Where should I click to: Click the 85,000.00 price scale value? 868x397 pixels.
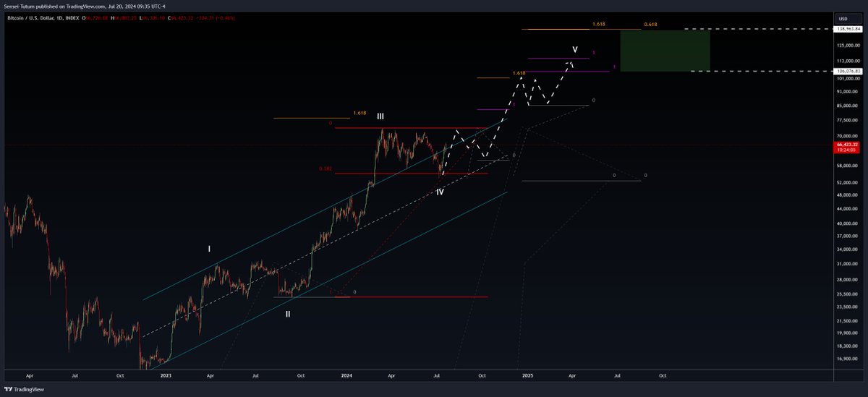click(x=848, y=106)
